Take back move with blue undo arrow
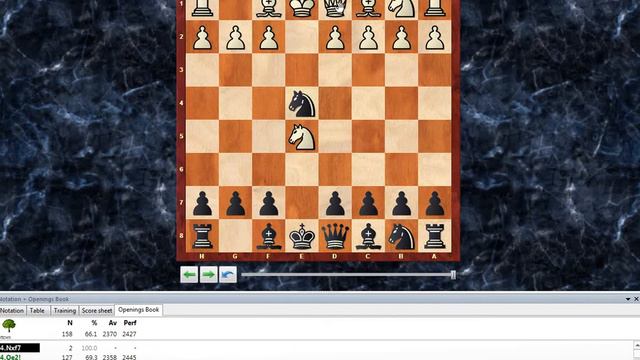The image size is (640, 360). [x=228, y=275]
